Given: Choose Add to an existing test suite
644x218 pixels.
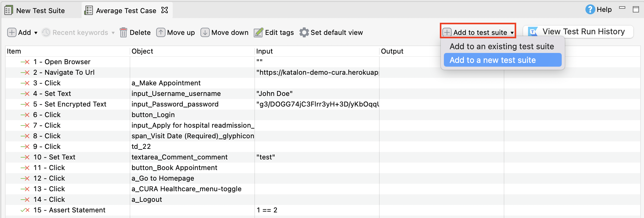Looking at the screenshot, I should 502,46.
